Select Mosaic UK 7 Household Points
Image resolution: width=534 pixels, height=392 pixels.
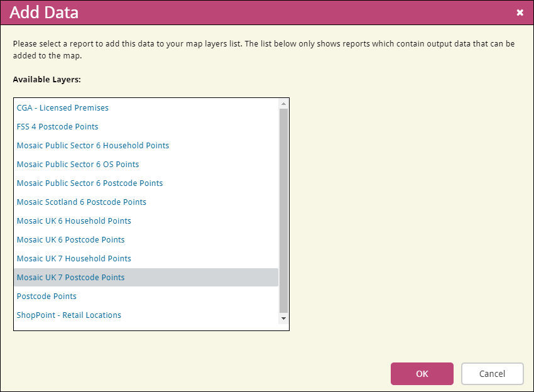[x=146, y=258]
